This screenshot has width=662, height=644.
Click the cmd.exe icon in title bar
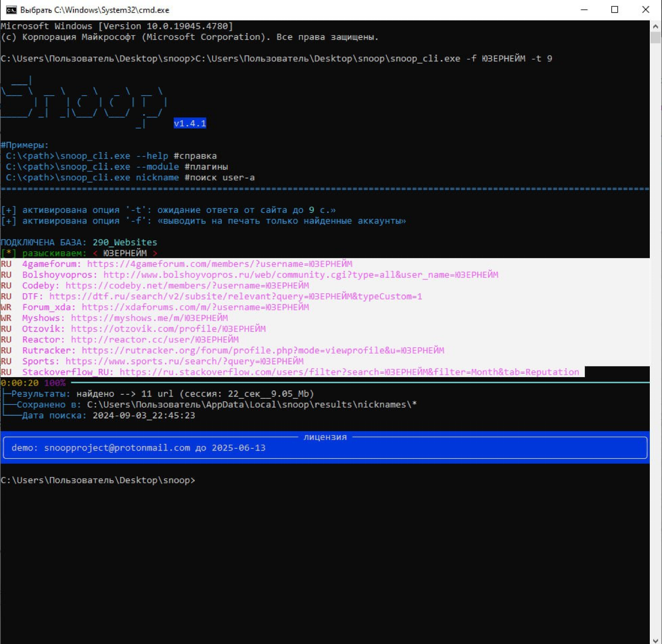click(11, 10)
